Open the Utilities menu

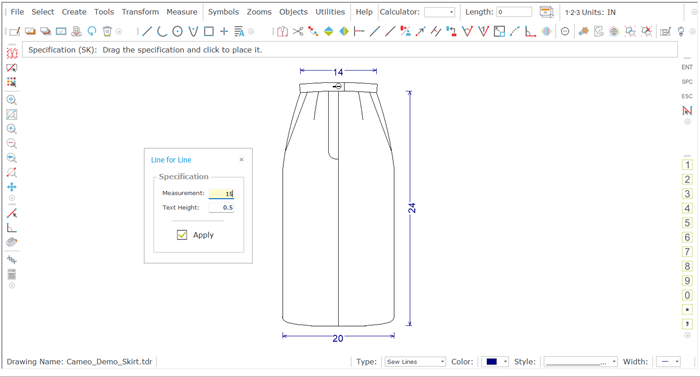click(x=330, y=12)
